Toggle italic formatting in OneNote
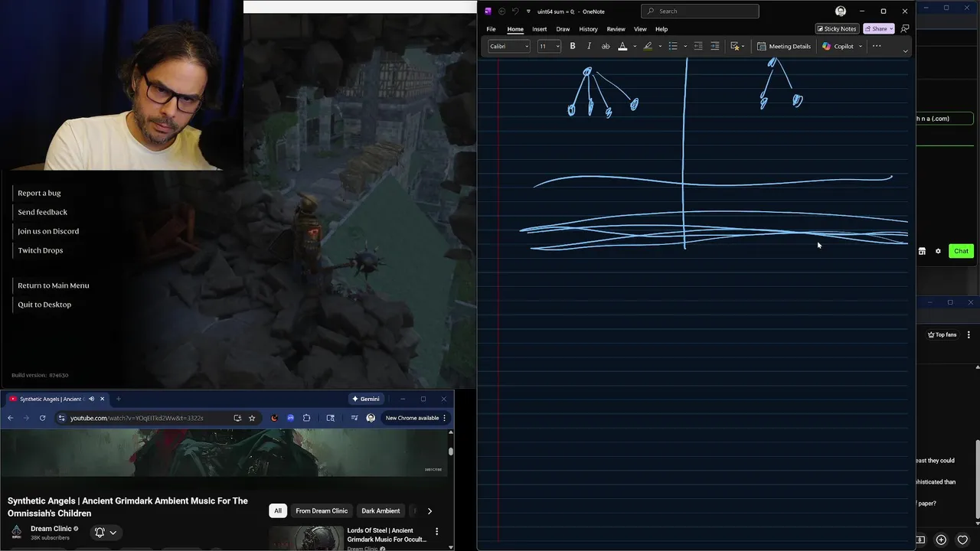The width and height of the screenshot is (980, 551). click(589, 46)
